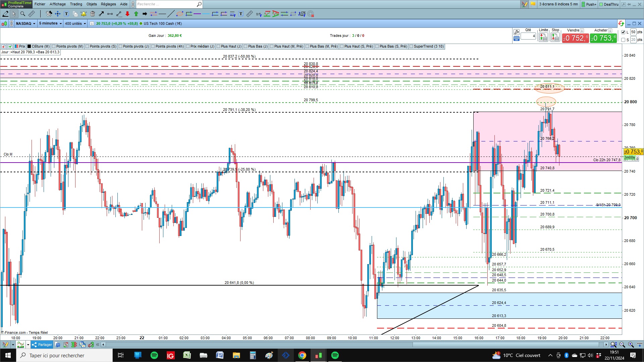Enable the L 50 pts checkbox
Viewport: 644px width, 362px height.
(x=623, y=32)
